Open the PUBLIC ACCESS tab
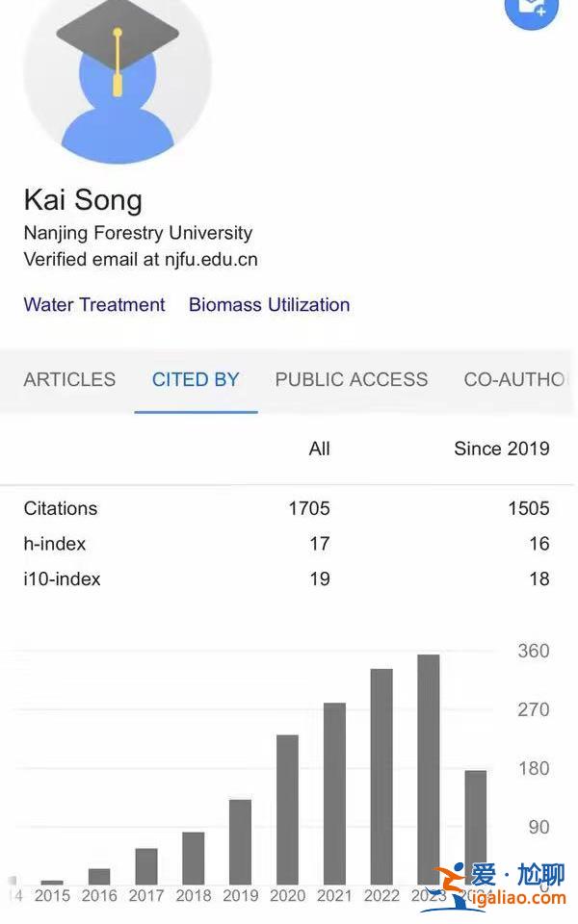578x924 pixels. click(352, 379)
